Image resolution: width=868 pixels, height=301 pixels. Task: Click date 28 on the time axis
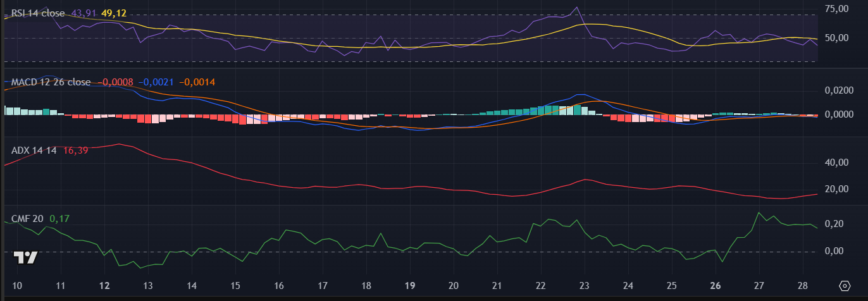(x=803, y=285)
